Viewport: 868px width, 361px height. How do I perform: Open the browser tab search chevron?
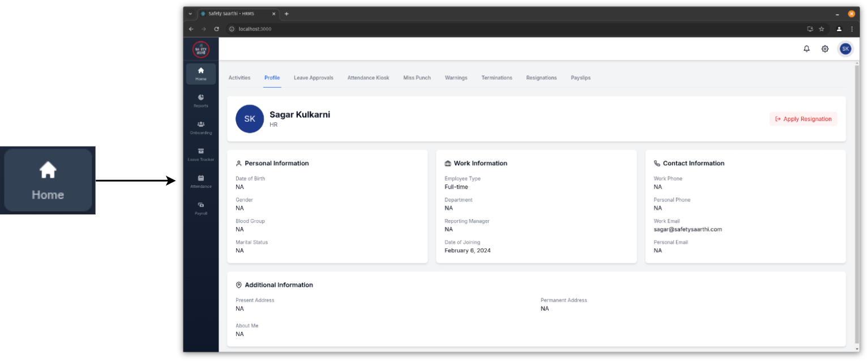[x=190, y=13]
